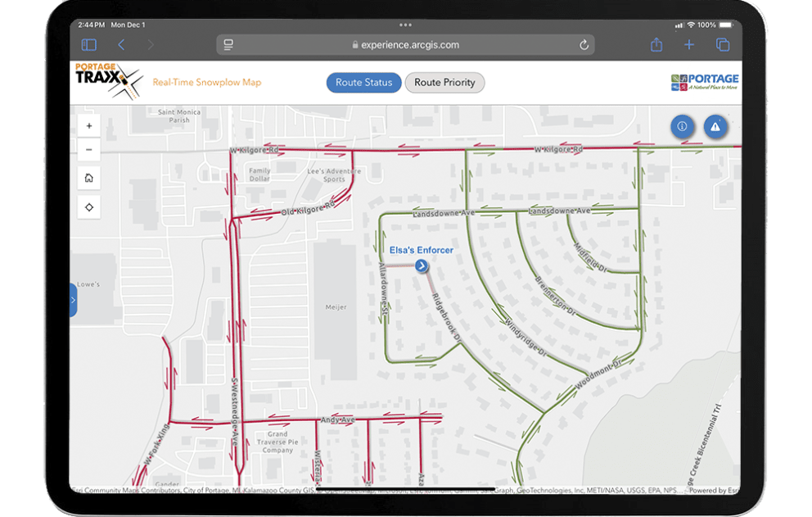Expand the collapsed left side panel
The height and width of the screenshot is (517, 812).
(x=73, y=300)
